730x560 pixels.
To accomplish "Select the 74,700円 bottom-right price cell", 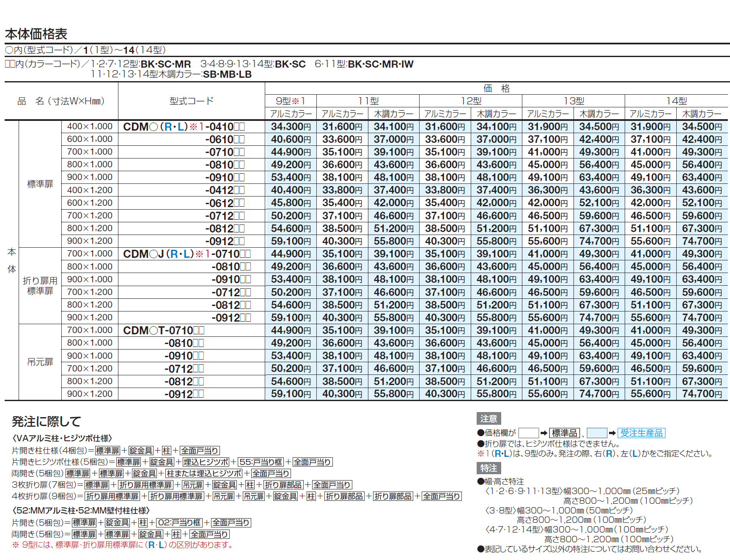I will point(701,393).
